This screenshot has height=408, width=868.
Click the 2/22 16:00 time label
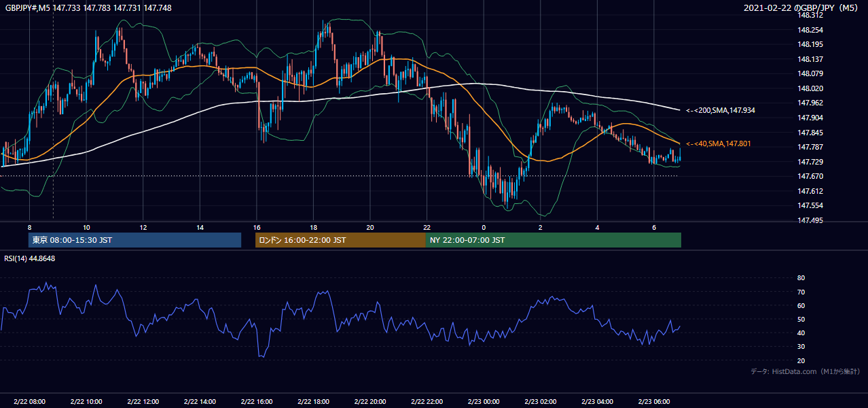point(257,402)
